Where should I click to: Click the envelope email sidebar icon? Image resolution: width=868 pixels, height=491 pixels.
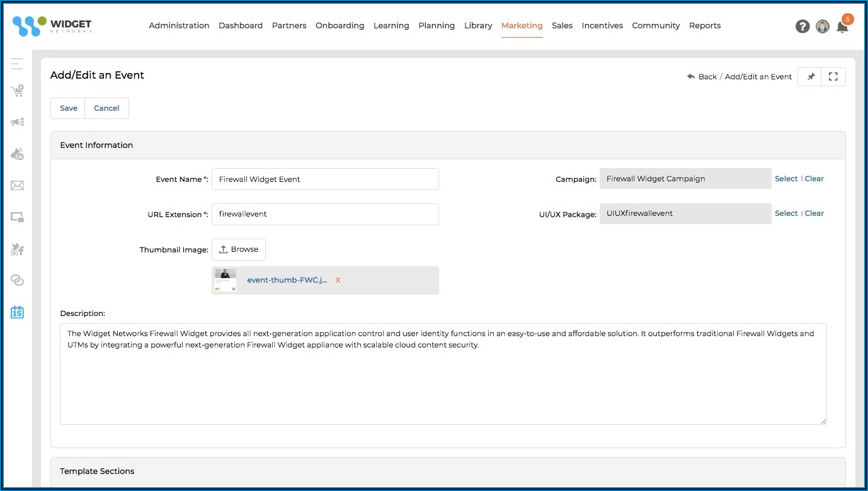tap(17, 185)
